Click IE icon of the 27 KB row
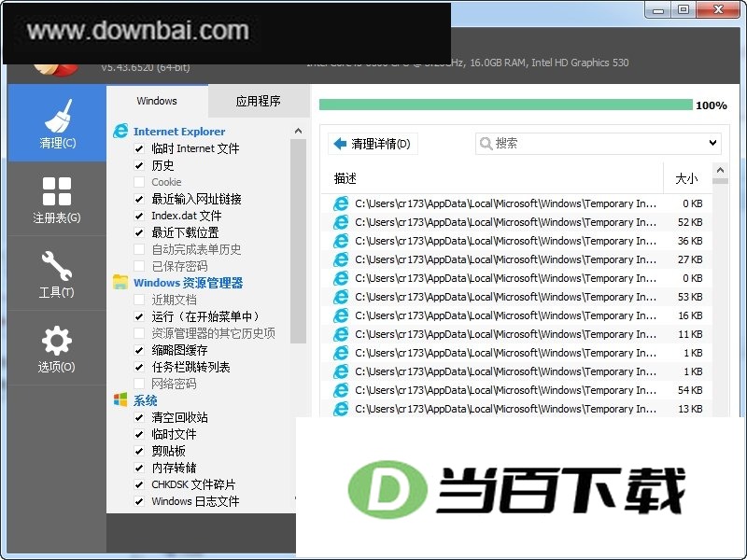This screenshot has width=747, height=560. (x=341, y=259)
